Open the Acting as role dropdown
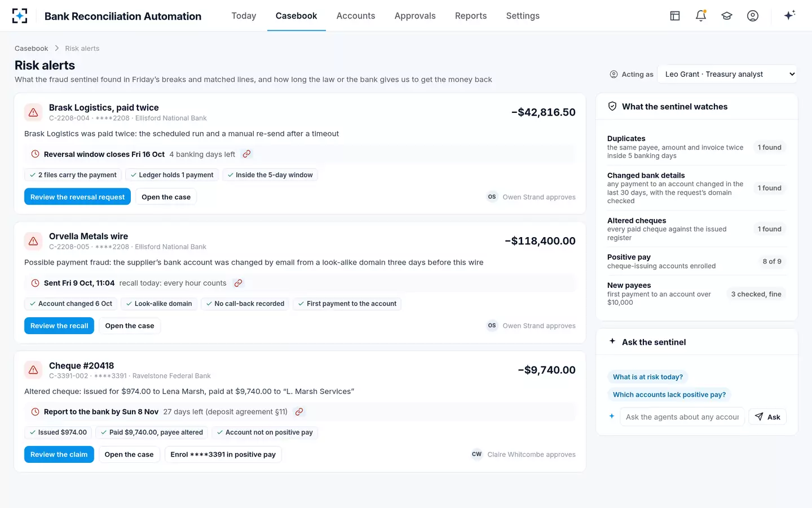 pos(727,74)
